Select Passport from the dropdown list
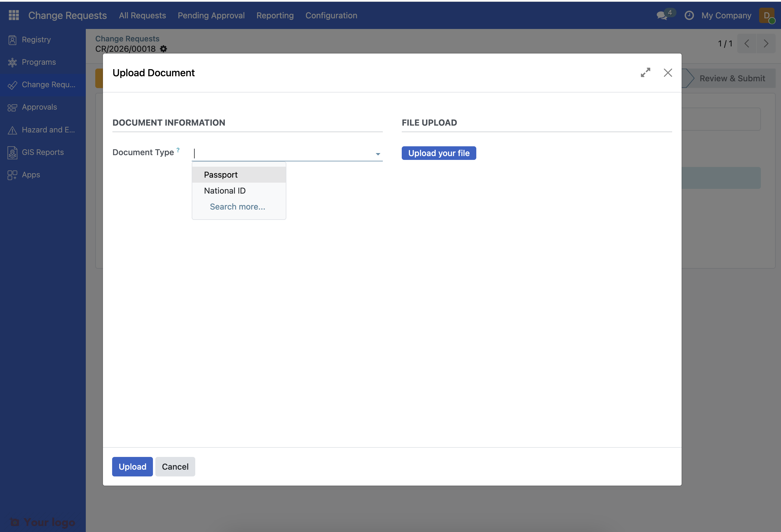Screen dimensions: 781x532 [239, 175]
